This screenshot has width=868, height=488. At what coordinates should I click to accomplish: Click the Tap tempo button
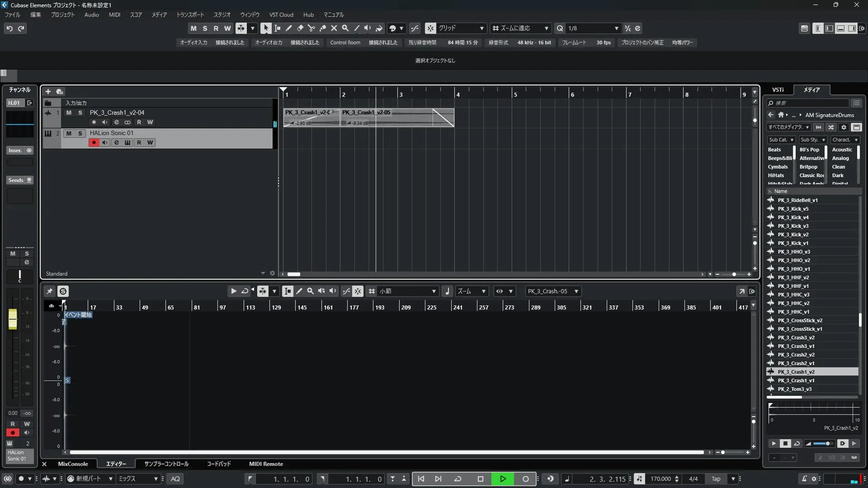click(x=716, y=479)
